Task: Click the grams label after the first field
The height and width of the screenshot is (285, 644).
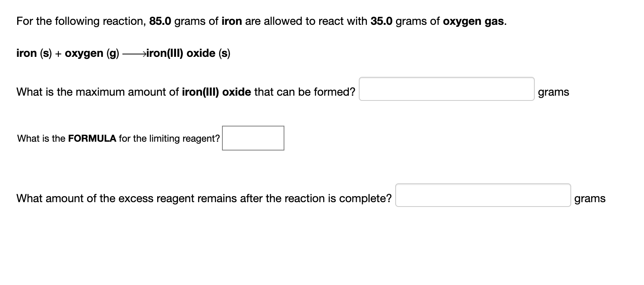Action: (x=553, y=92)
